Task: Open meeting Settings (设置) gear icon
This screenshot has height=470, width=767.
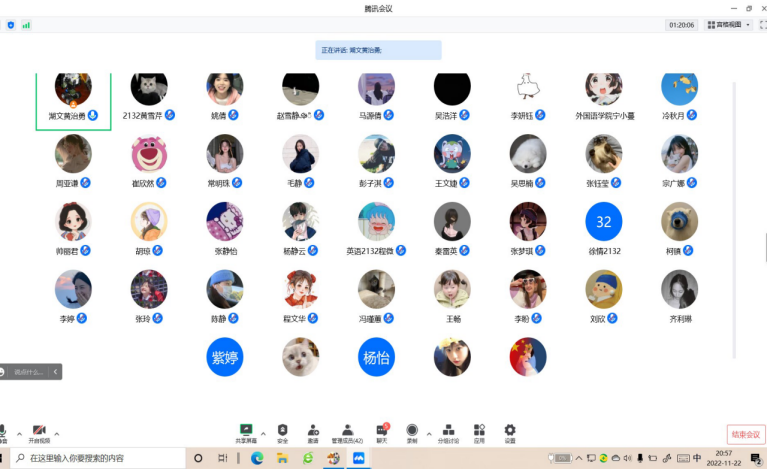Action: [510, 430]
